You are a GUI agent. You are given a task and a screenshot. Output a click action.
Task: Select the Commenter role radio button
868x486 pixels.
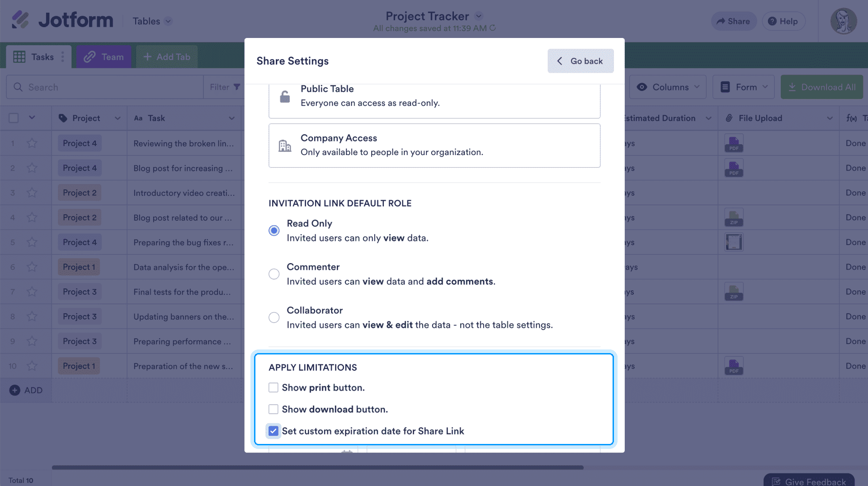coord(274,274)
